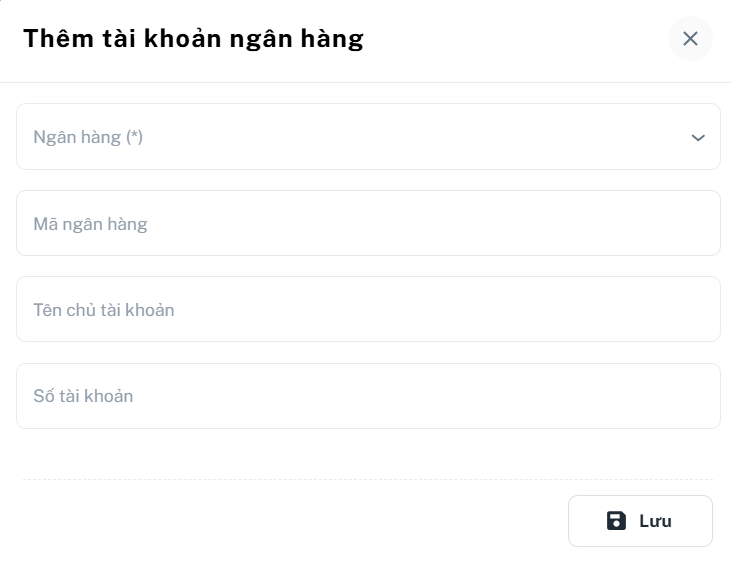Click the dashed divider above the Lưu button
This screenshot has width=731, height=562.
coord(368,479)
